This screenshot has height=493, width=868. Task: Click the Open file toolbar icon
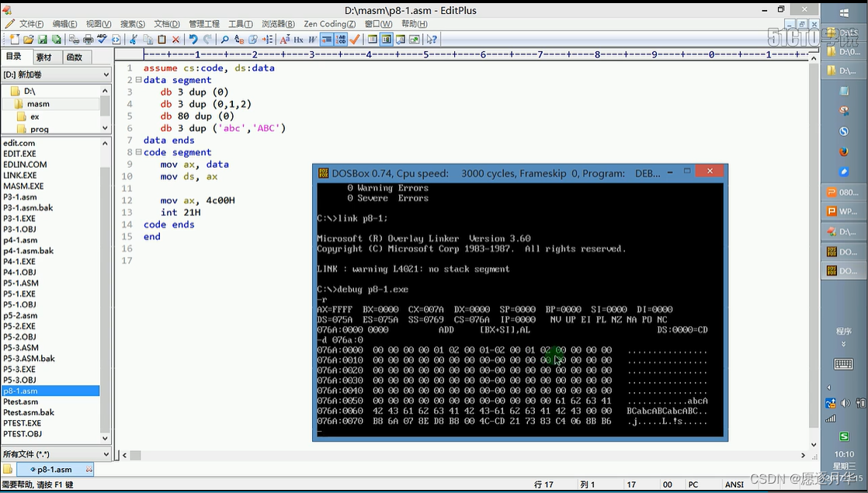(x=28, y=40)
